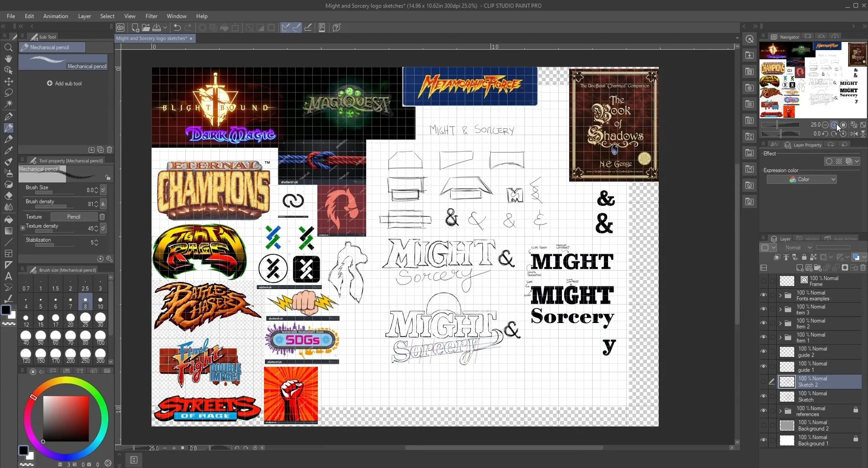The height and width of the screenshot is (468, 868).
Task: Click the Add sub tool button
Action: tap(65, 83)
